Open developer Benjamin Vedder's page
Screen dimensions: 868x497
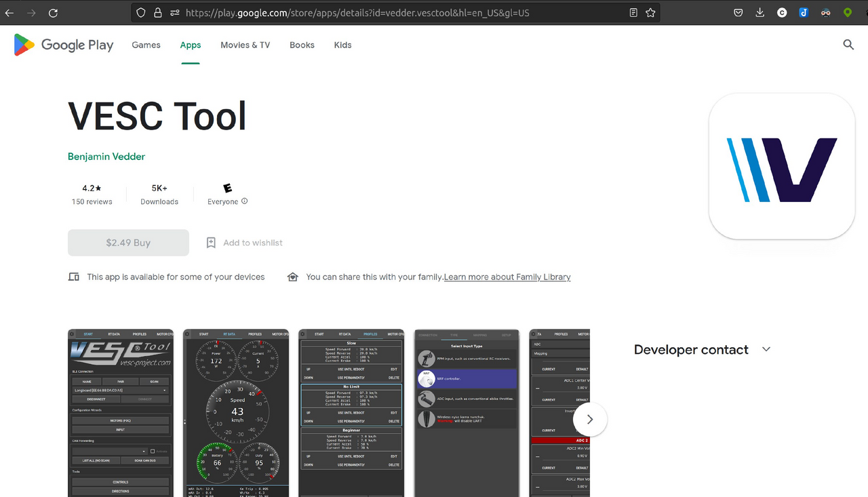tap(106, 157)
